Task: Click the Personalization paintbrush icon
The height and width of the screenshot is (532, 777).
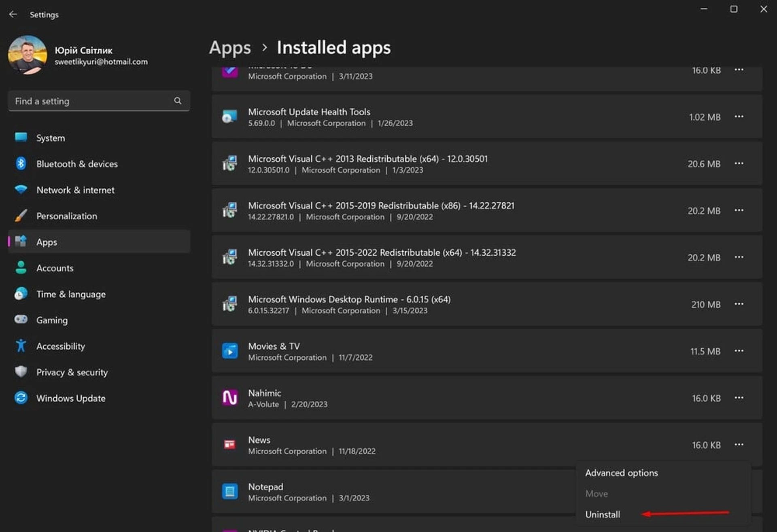Action: point(21,216)
